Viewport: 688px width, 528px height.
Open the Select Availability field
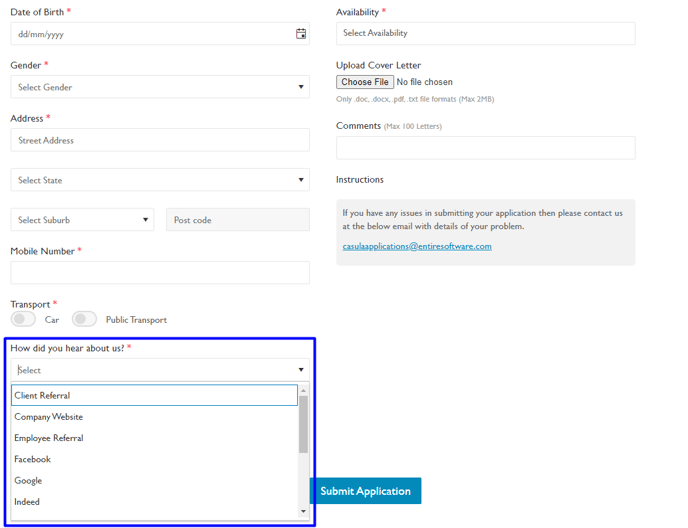pyautogui.click(x=486, y=33)
